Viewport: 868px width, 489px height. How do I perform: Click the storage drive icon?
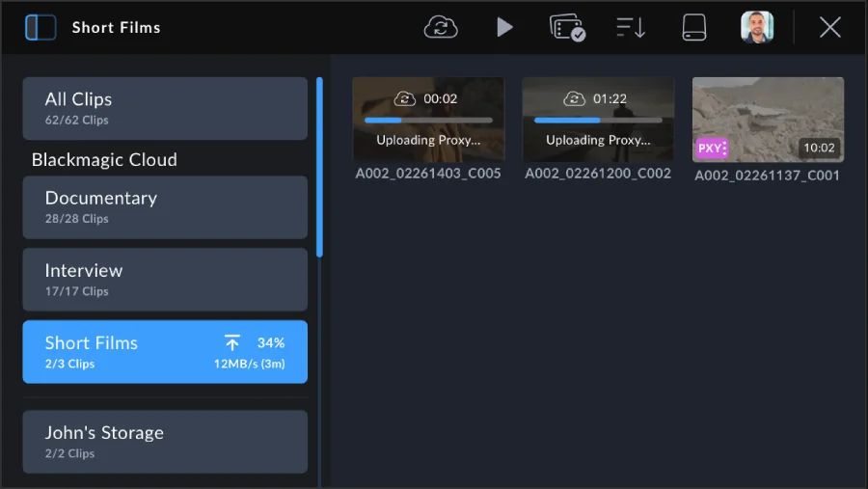click(x=694, y=27)
